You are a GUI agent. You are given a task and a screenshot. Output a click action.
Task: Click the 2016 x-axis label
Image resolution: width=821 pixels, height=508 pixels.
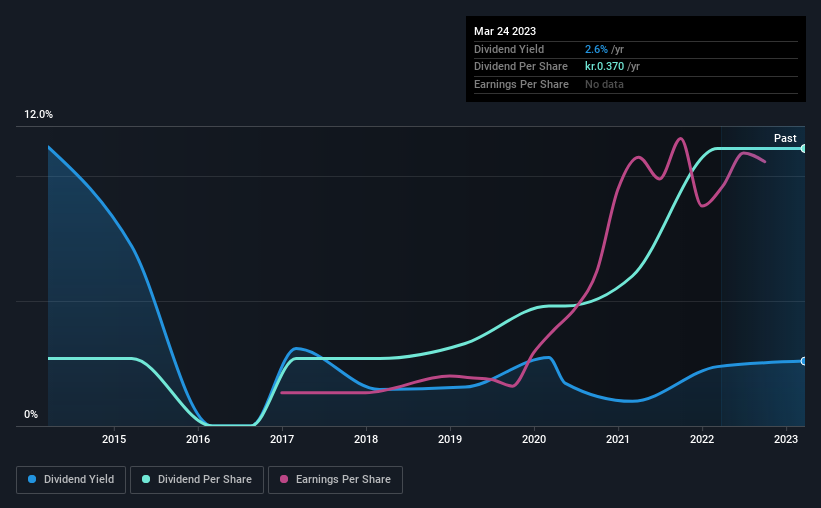point(198,439)
